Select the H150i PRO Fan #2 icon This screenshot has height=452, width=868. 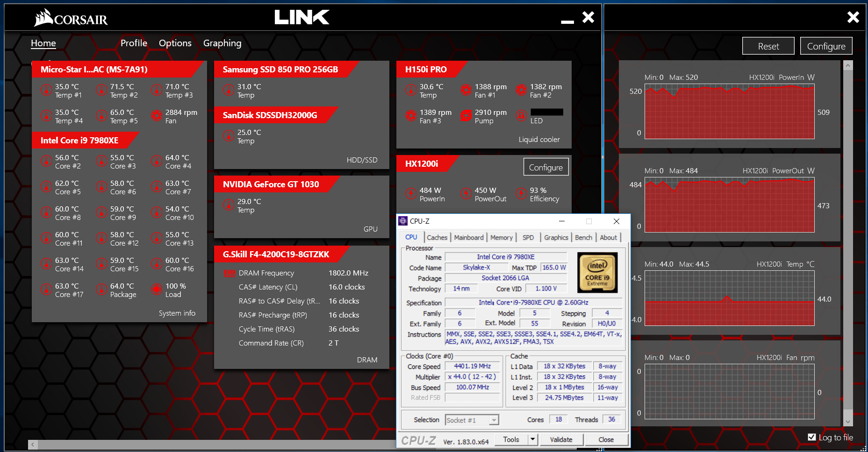click(521, 90)
